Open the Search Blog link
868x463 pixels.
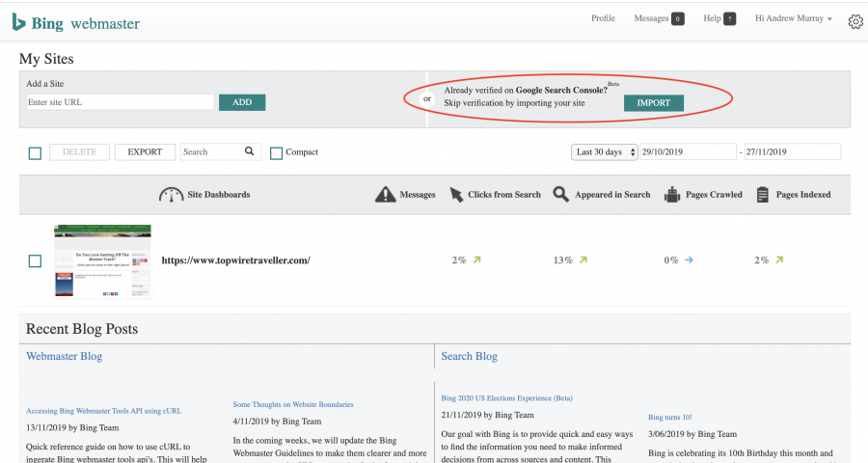pos(469,356)
